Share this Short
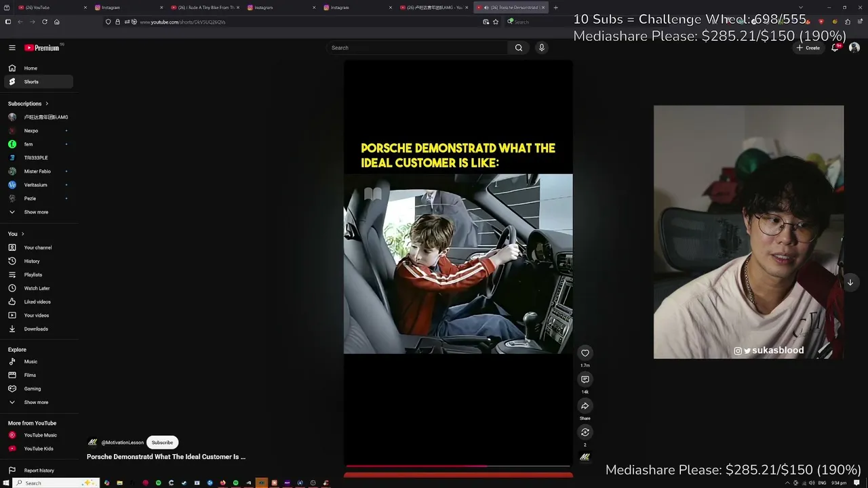This screenshot has width=868, height=488. 585,406
